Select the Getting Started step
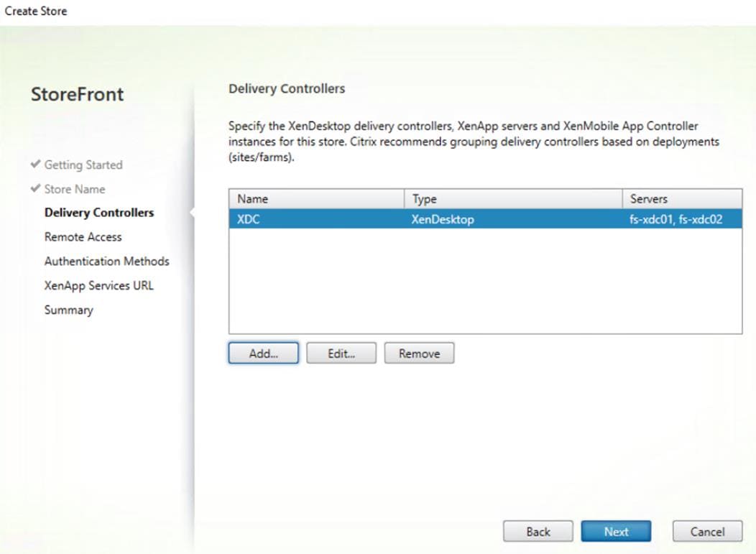 [83, 165]
